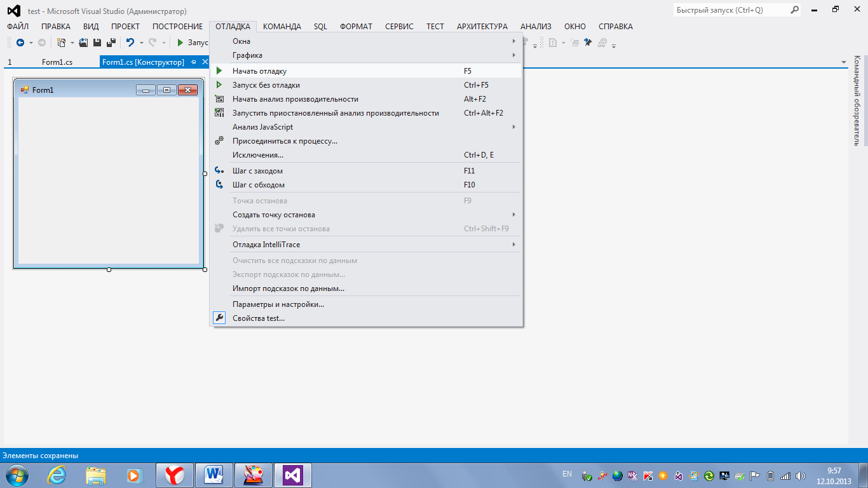Open the Navigate Backward history dropdown arrow

pyautogui.click(x=30, y=43)
